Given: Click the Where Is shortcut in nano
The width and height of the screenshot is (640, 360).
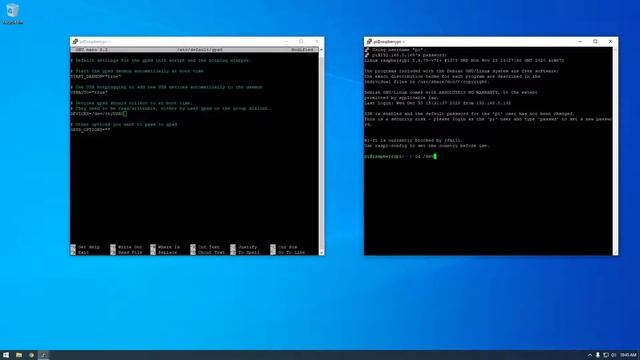Looking at the screenshot, I should [165, 247].
